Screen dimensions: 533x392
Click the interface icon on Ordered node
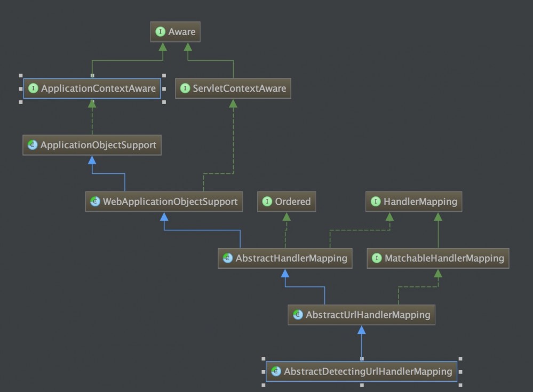[266, 202]
